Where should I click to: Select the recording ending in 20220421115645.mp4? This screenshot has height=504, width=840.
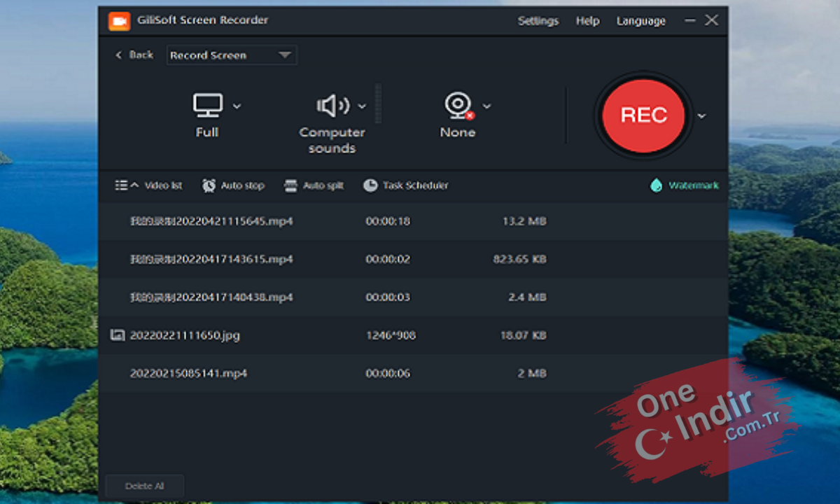pyautogui.click(x=413, y=221)
